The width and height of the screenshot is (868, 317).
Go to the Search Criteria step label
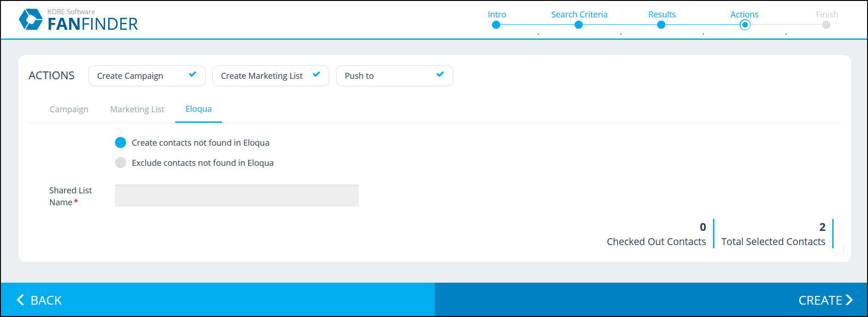coord(579,14)
